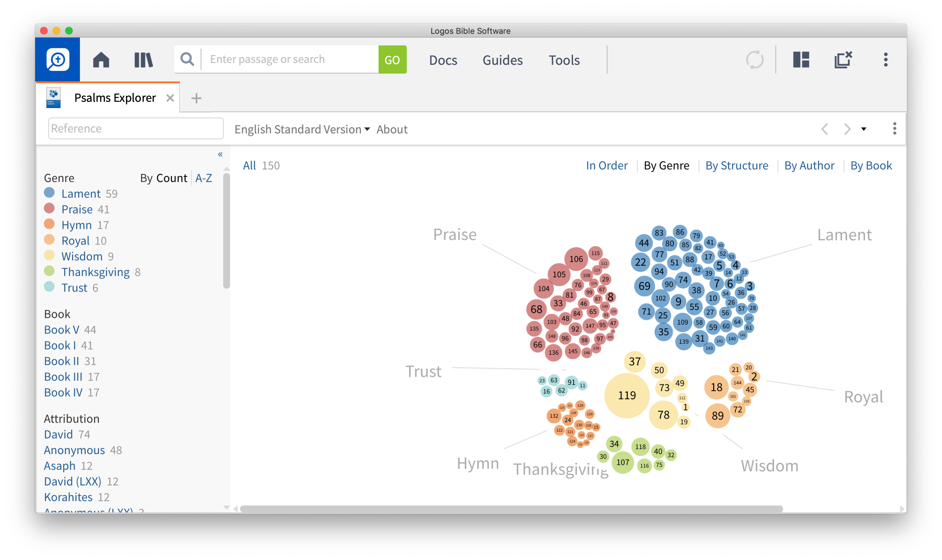Click the Praise red color swatch
The image size is (942, 560).
pos(49,208)
